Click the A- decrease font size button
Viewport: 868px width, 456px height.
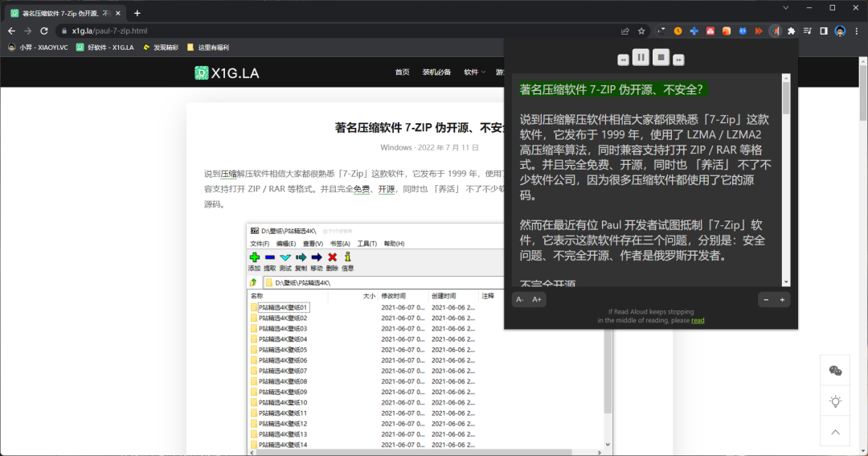520,300
